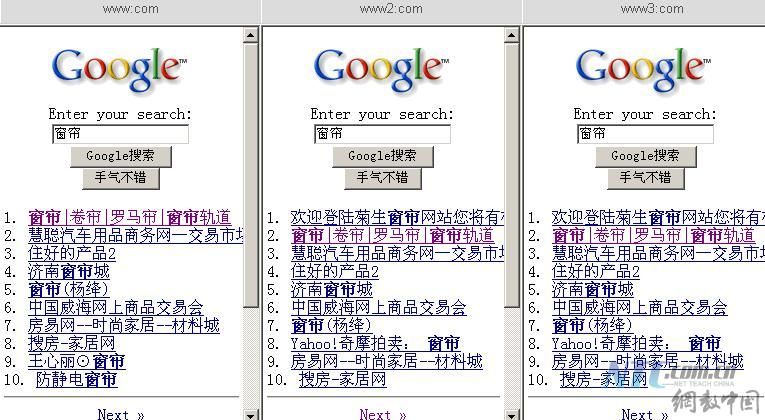Open result 9 房易网 in www2.com pane
The height and width of the screenshot is (420, 765).
(x=386, y=361)
